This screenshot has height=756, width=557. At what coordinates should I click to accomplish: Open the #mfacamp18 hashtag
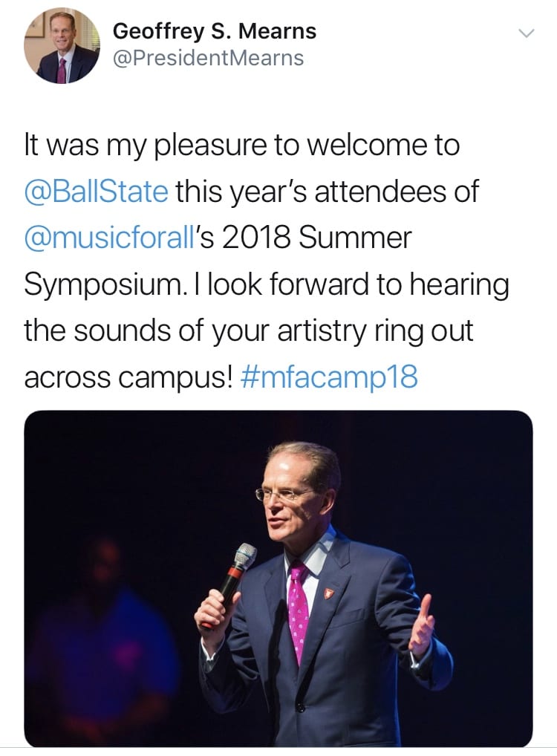330,377
